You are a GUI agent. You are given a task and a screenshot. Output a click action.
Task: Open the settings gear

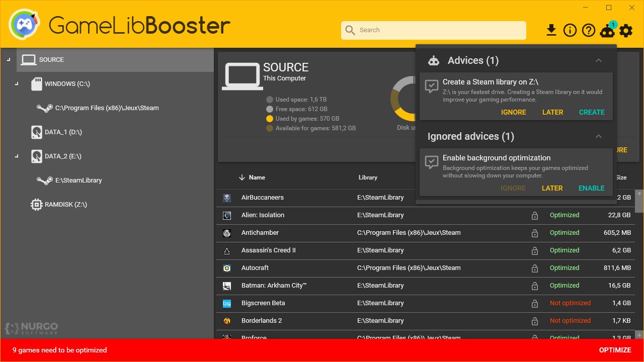[x=625, y=30]
